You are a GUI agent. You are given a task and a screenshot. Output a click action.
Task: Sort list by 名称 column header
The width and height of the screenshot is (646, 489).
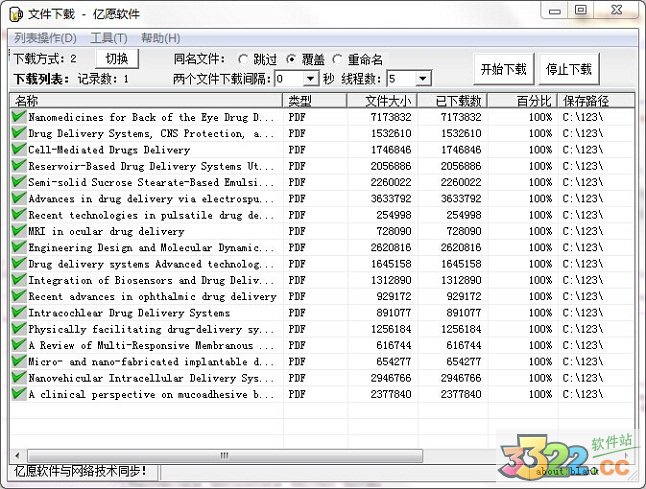pyautogui.click(x=146, y=101)
